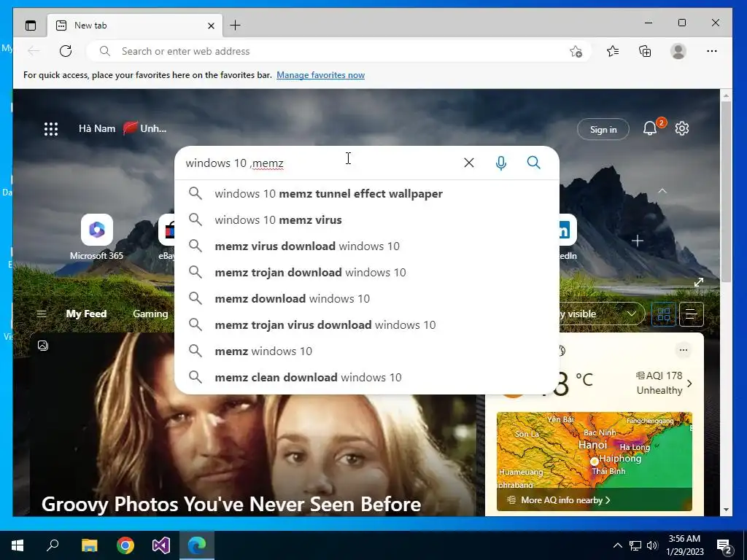Click the windows 10 ,memz search field
The height and width of the screenshot is (560, 747).
coord(320,163)
